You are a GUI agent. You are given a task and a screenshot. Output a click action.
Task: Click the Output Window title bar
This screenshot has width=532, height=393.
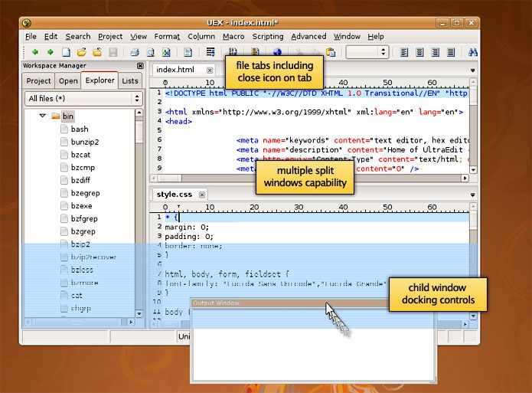coord(290,303)
